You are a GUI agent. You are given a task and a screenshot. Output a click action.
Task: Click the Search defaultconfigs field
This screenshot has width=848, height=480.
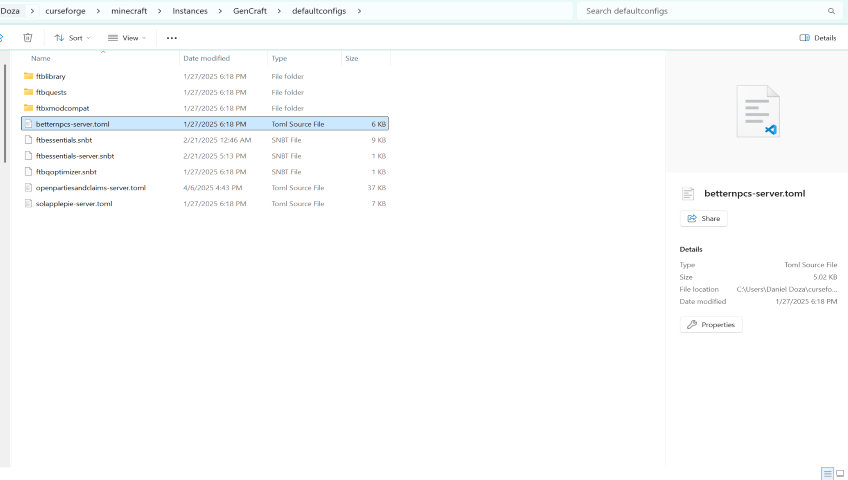[700, 11]
